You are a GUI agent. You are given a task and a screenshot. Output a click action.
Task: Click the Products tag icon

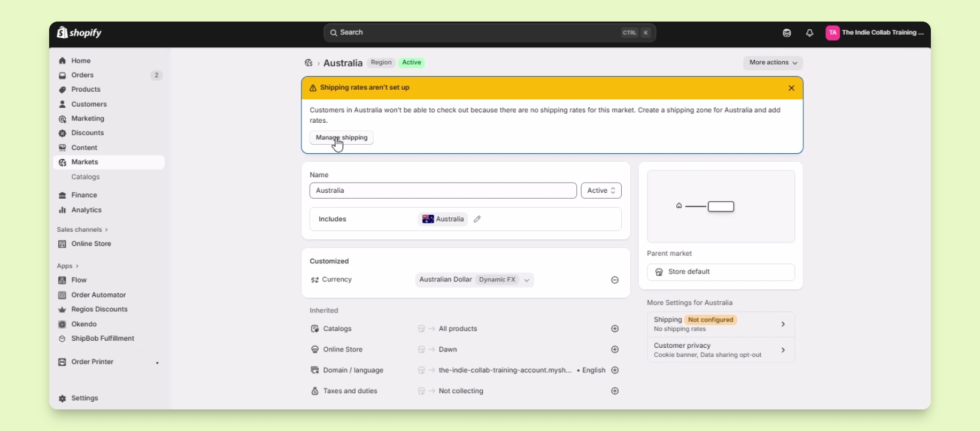pos(62,90)
